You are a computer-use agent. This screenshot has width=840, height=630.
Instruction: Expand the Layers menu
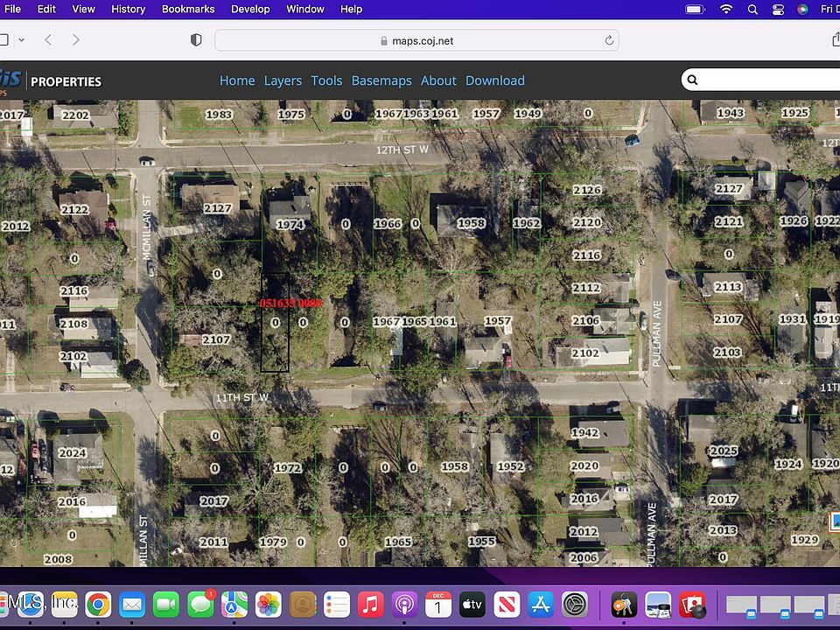pos(283,80)
